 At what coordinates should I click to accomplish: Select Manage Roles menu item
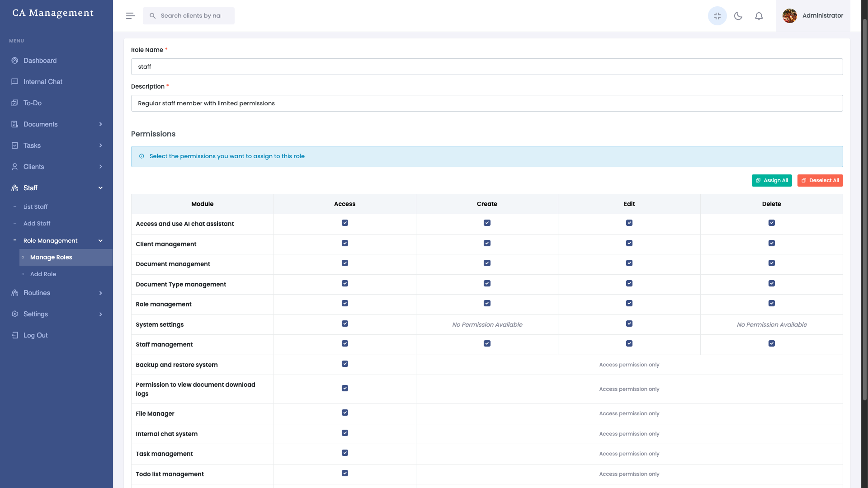point(66,257)
